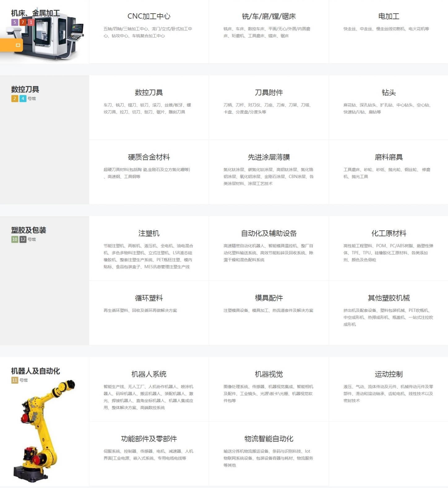Image resolution: width=448 pixels, height=488 pixels.
Task: Click the 机床、金属加工 section heading
Action: pyautogui.click(x=36, y=13)
